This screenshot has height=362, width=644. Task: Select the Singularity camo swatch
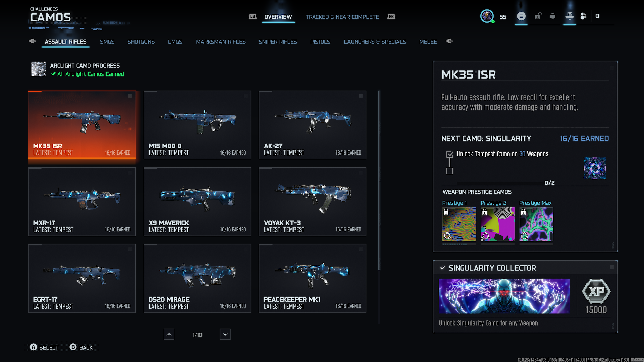coord(594,168)
